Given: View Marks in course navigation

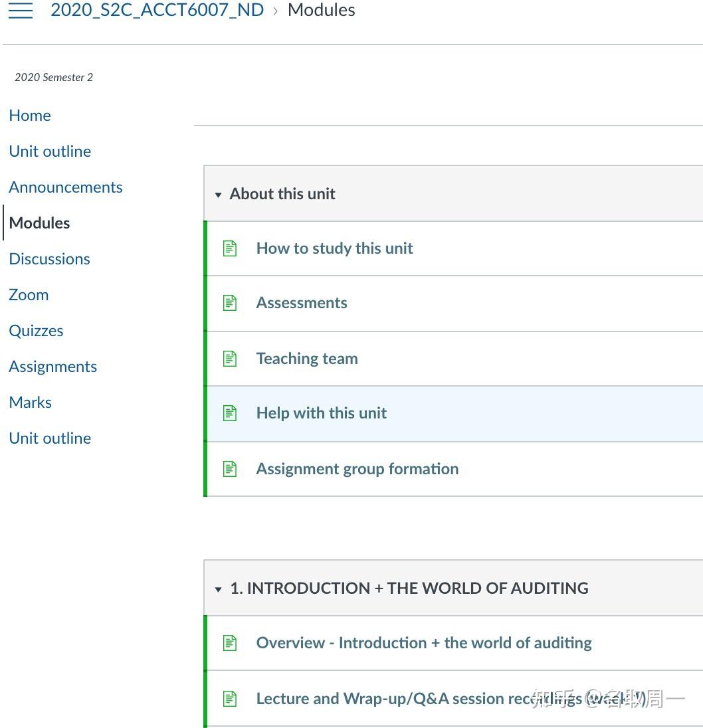Looking at the screenshot, I should [30, 403].
